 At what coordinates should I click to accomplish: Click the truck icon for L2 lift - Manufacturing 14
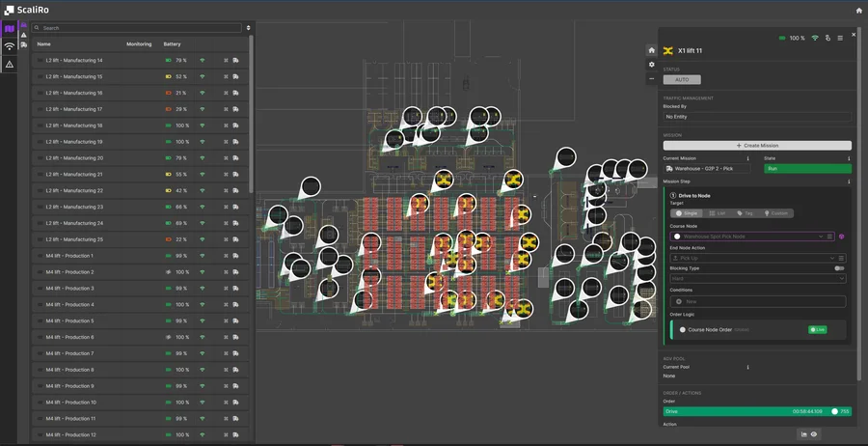click(236, 61)
